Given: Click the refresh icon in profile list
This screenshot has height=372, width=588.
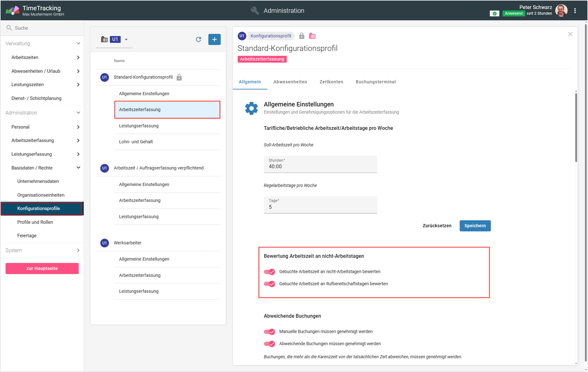Looking at the screenshot, I should tap(198, 39).
